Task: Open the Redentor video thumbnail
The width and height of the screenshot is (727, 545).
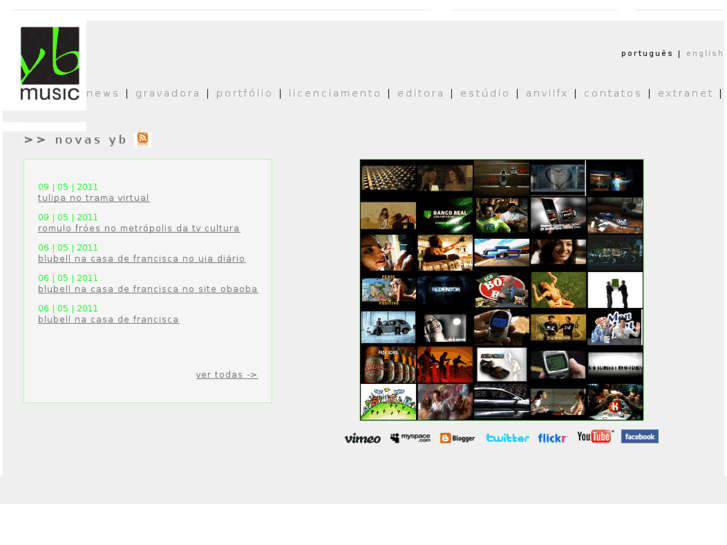Action: coord(445,290)
